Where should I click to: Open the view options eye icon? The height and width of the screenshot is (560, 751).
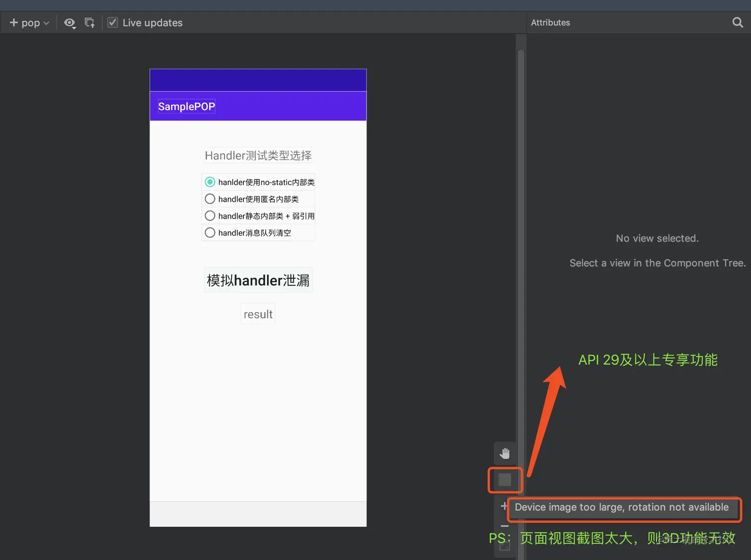coord(70,22)
